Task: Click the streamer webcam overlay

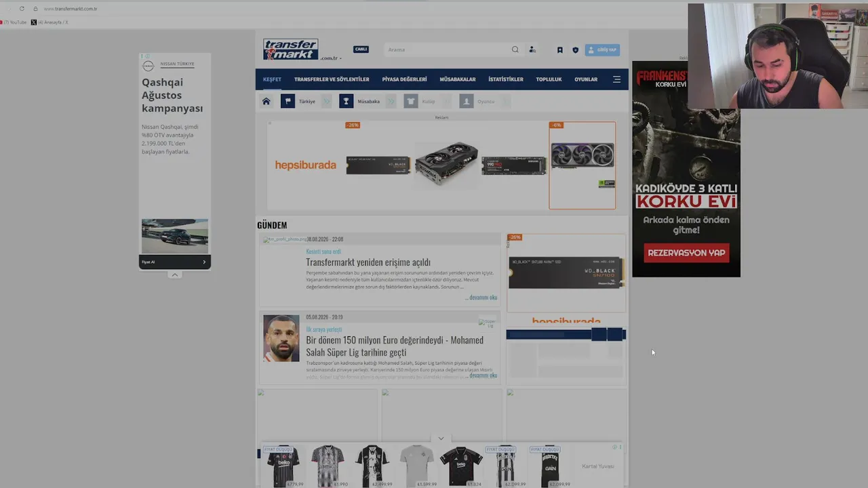Action: (778, 56)
